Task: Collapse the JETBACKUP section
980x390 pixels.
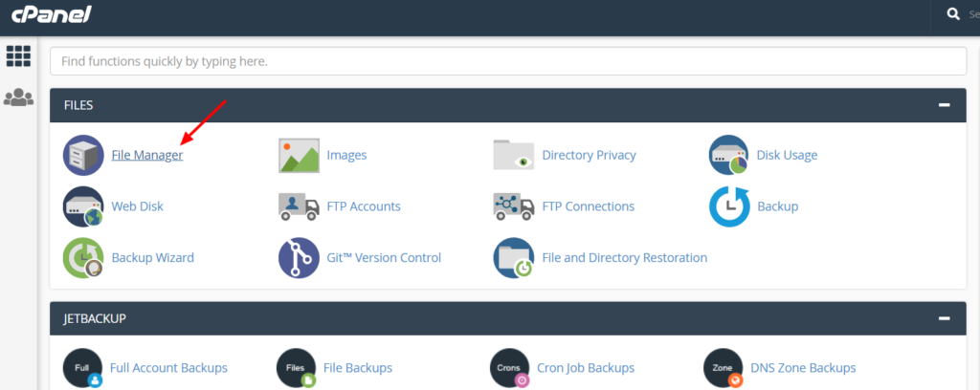Action: [x=945, y=319]
